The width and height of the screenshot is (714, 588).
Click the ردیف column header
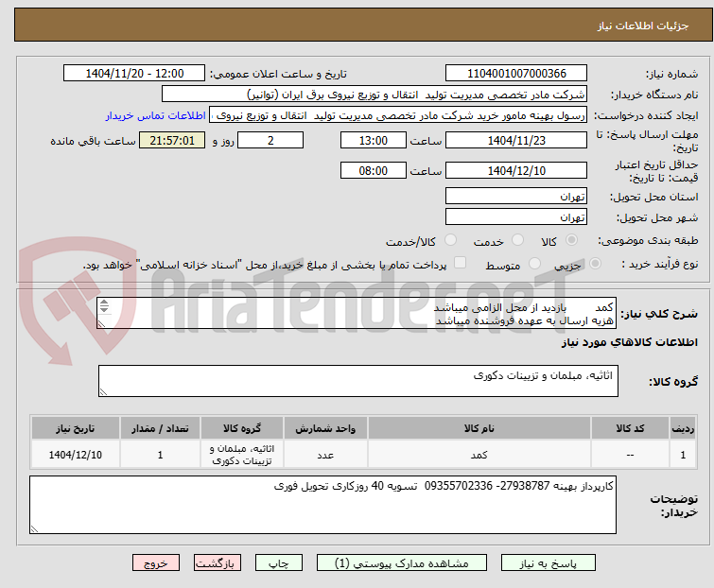683,428
